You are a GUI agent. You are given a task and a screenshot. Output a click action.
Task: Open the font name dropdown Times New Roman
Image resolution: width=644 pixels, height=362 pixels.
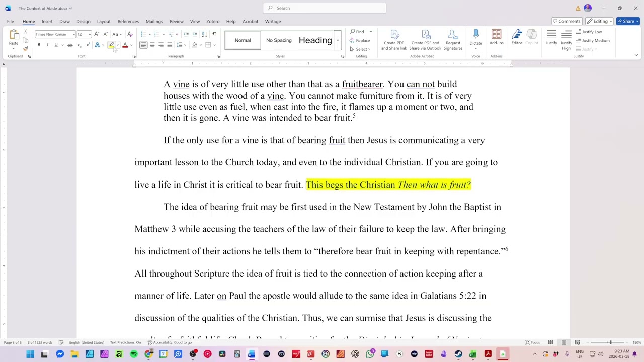[73, 34]
